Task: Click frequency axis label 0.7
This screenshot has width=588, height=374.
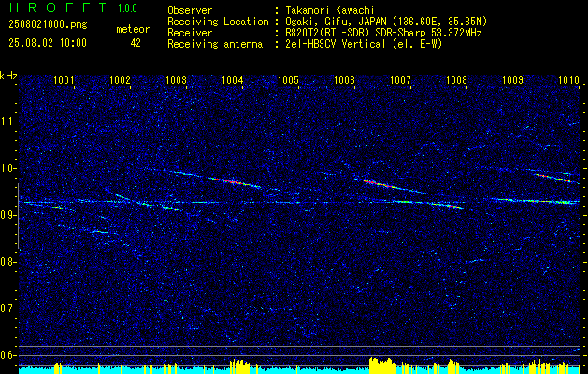Action: tap(8, 309)
